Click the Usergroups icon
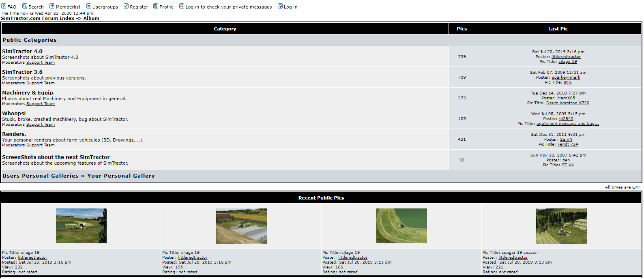 [x=89, y=6]
